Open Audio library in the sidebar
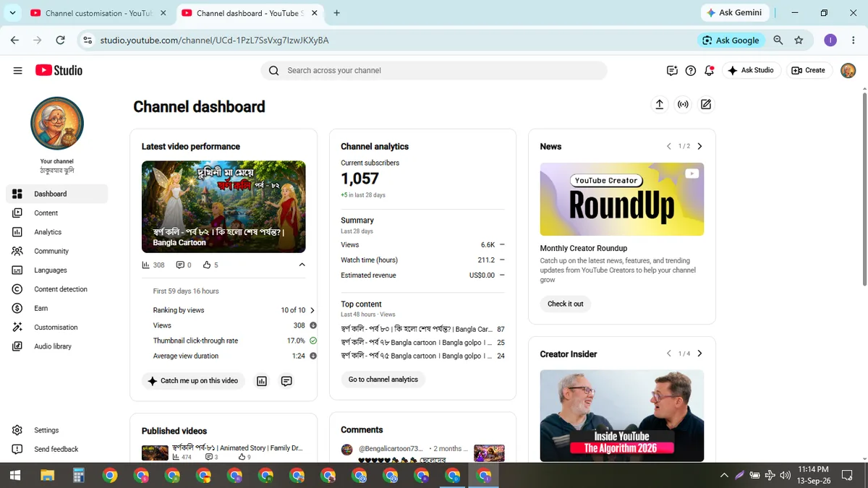Viewport: 868px width, 488px height. (57, 346)
